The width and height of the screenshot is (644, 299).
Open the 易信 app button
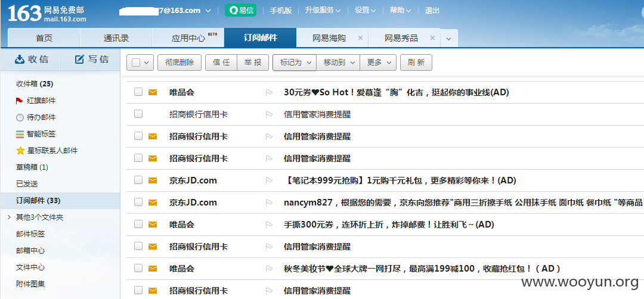tap(240, 11)
